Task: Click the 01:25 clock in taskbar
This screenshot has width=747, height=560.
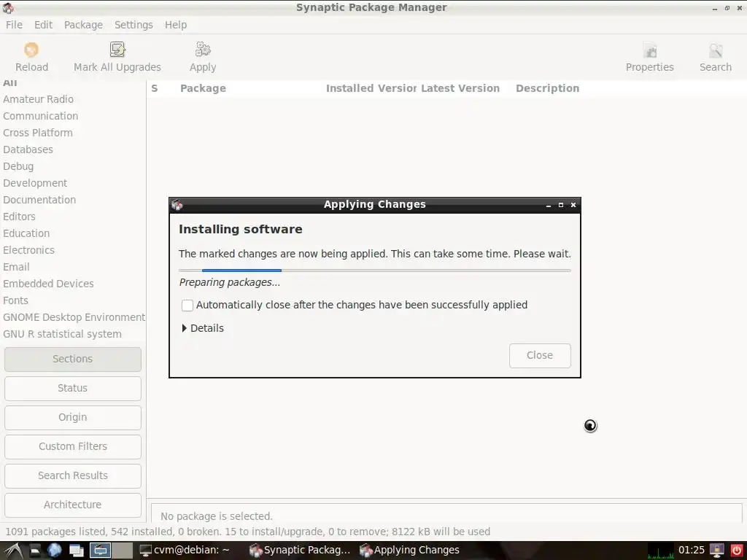Action: (692, 551)
